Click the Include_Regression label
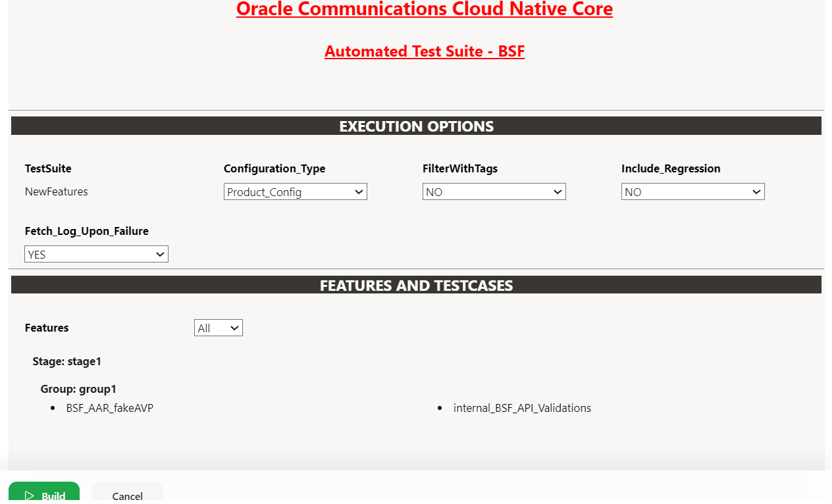The height and width of the screenshot is (504, 832). tap(671, 168)
